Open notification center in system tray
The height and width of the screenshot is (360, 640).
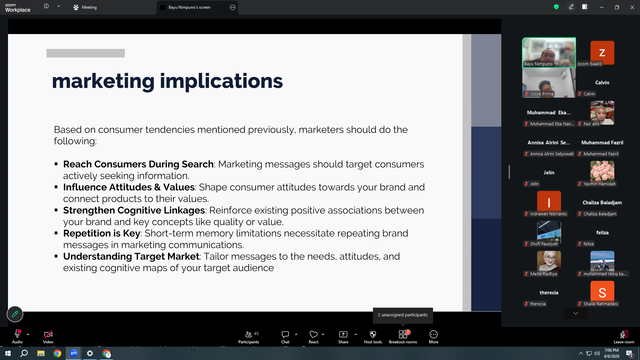[629, 353]
